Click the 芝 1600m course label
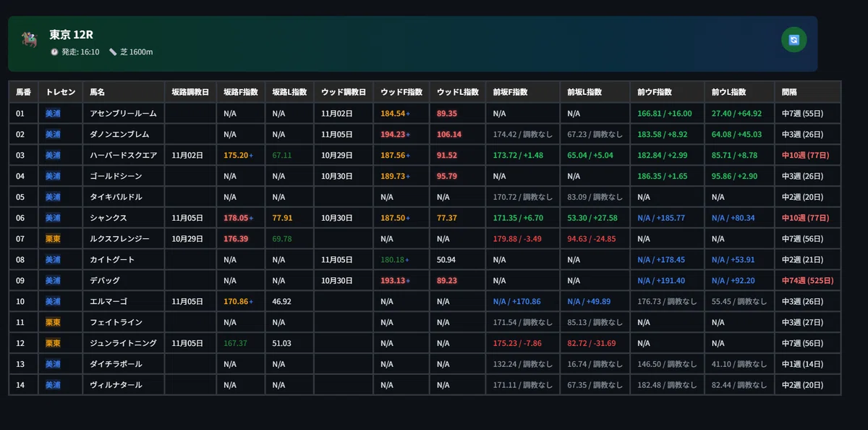The height and width of the screenshot is (430, 868). pos(136,52)
